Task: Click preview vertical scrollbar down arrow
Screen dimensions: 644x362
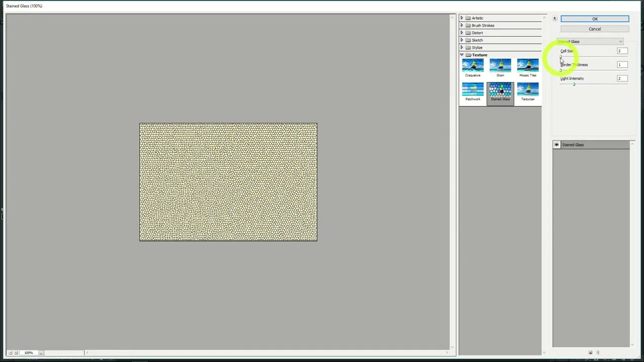Action: click(453, 347)
